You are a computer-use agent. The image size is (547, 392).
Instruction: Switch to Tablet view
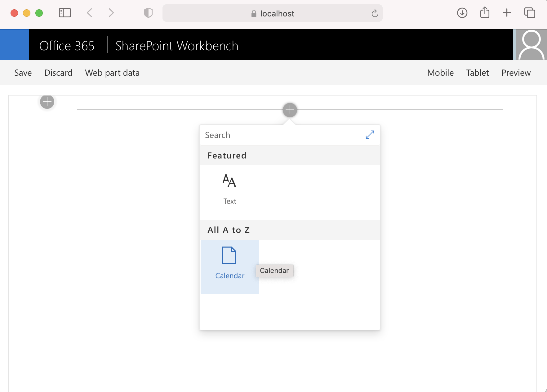478,73
